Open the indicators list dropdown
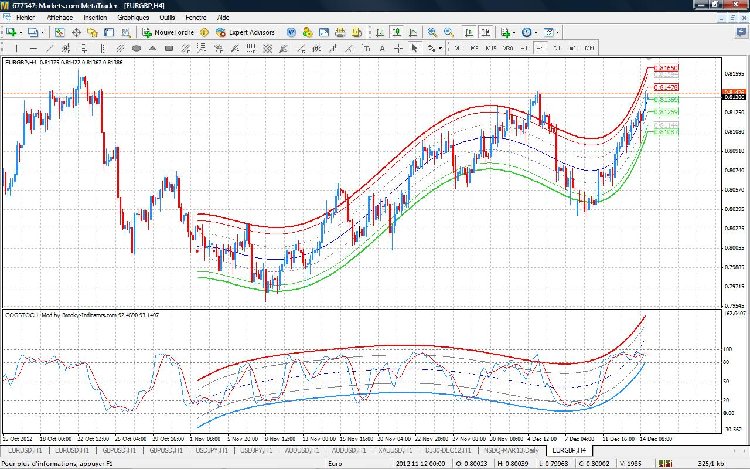The height and width of the screenshot is (469, 750). (510, 32)
